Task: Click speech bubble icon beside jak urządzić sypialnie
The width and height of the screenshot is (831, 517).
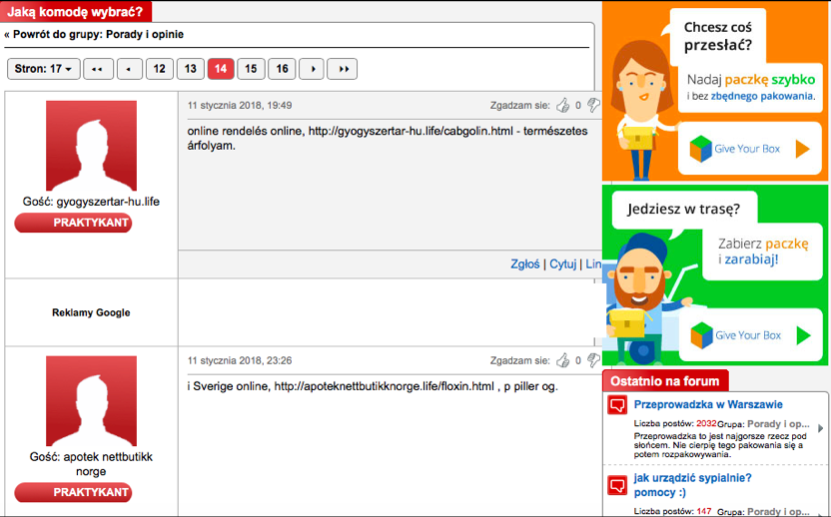Action: [618, 486]
